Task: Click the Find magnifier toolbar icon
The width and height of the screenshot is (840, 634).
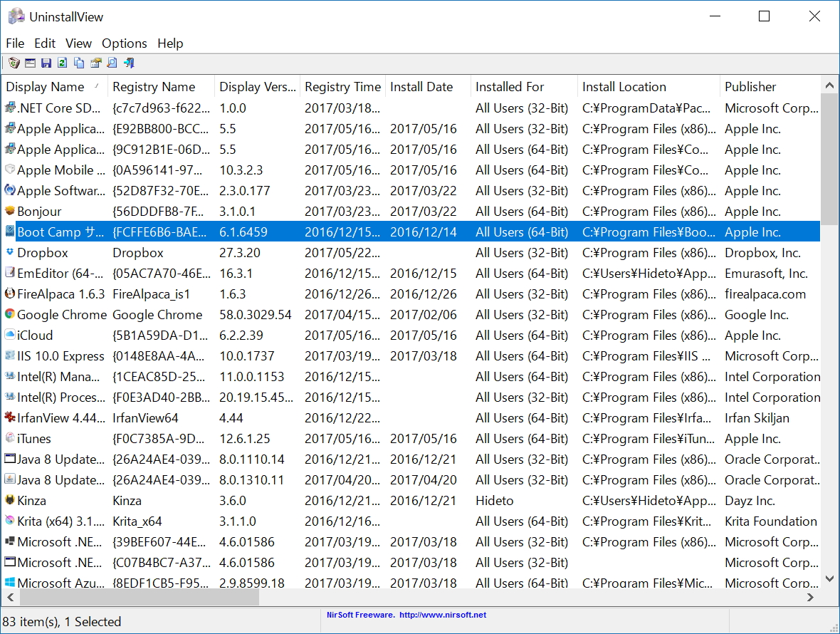Action: pos(112,63)
